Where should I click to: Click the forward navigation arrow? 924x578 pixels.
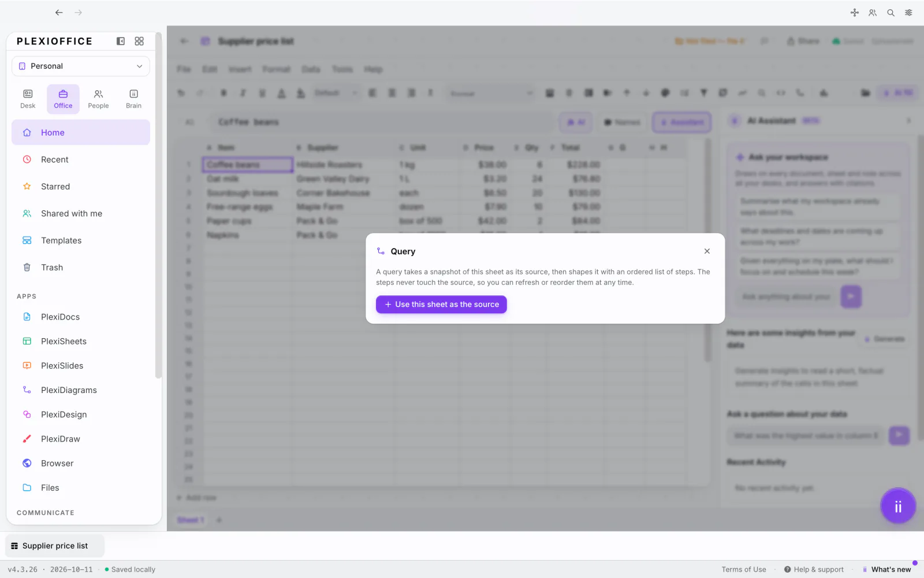[x=79, y=12]
